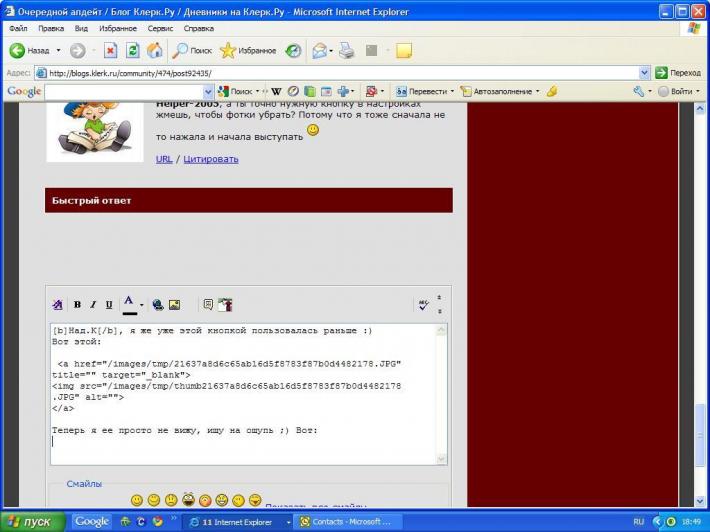The width and height of the screenshot is (710, 532).
Task: Insert hyperlink using the globe icon
Action: coord(158,305)
